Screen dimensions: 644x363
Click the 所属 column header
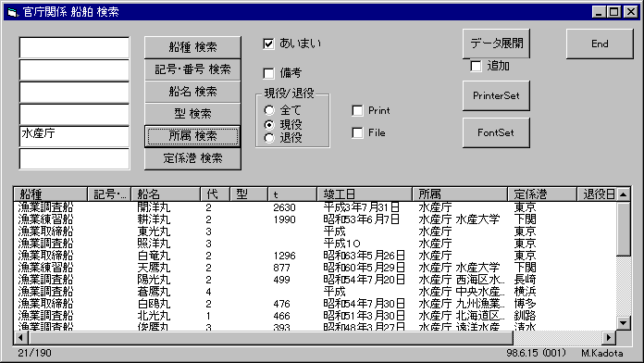tap(460, 194)
